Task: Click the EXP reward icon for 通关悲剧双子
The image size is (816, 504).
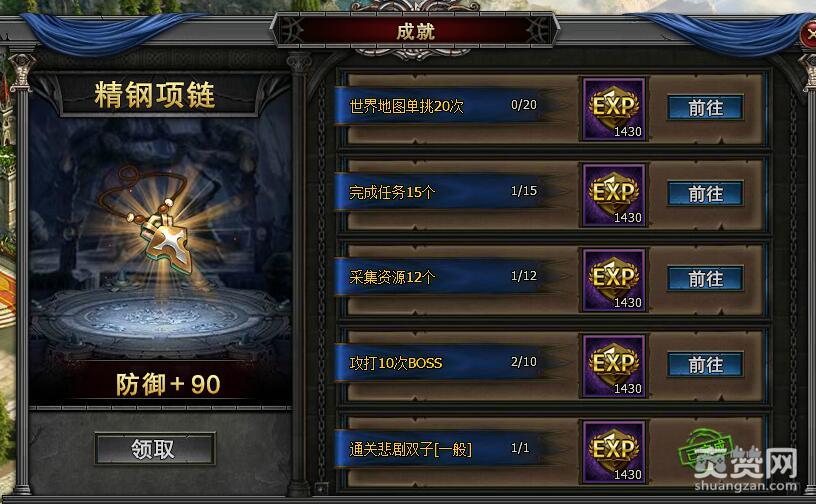Action: click(614, 452)
